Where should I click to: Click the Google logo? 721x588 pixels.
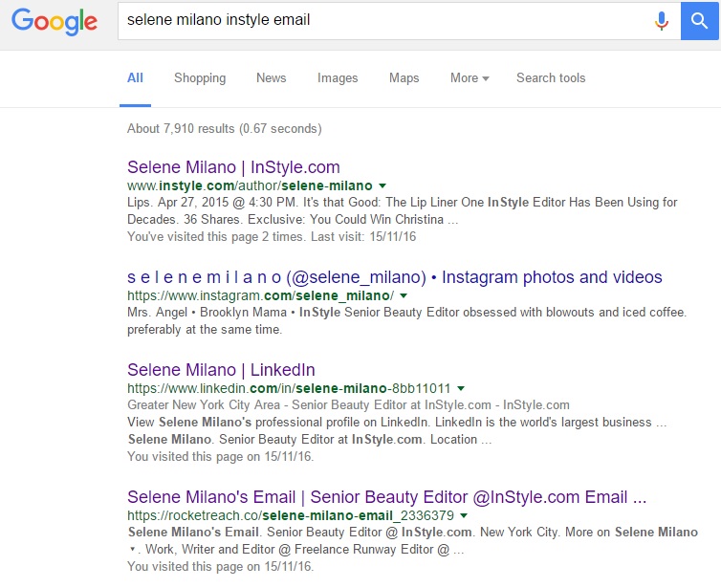click(x=55, y=22)
